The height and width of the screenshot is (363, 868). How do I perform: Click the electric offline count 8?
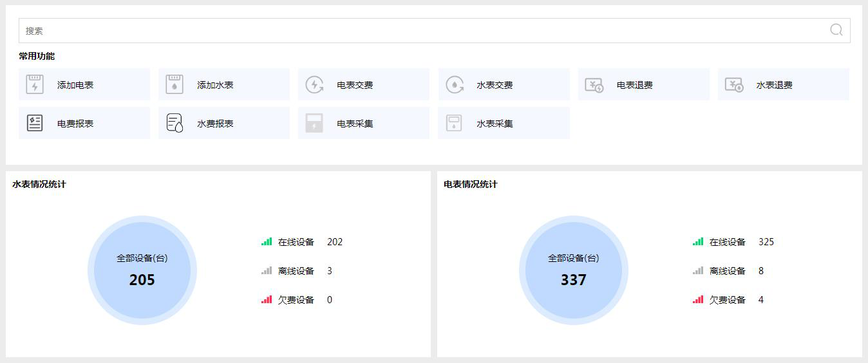[761, 271]
